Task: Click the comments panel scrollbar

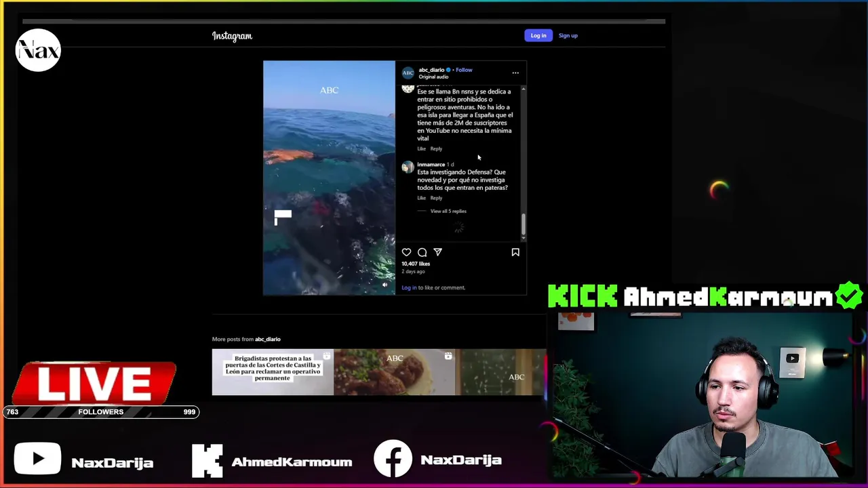Action: click(x=523, y=225)
